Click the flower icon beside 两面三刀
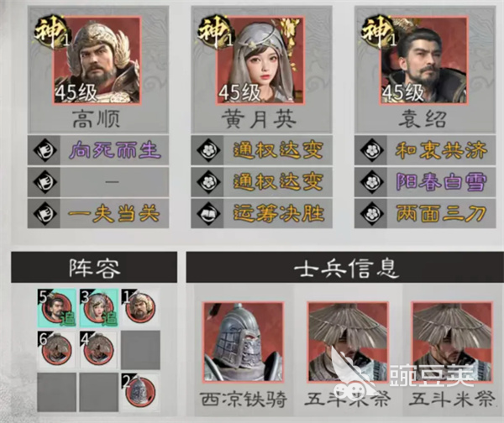504x423 pixels. point(372,213)
